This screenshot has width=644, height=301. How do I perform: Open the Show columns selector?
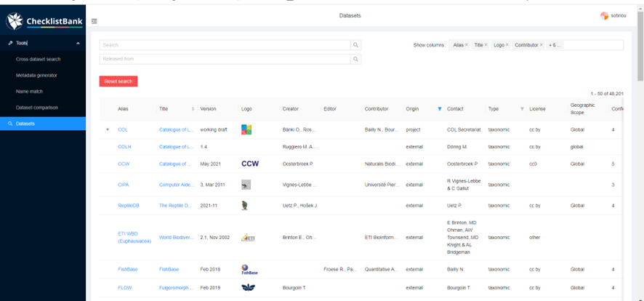click(536, 45)
